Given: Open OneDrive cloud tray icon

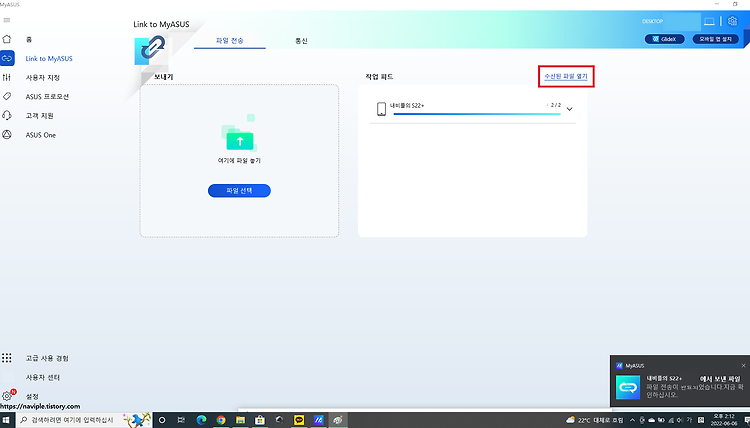Looking at the screenshot, I should point(651,420).
